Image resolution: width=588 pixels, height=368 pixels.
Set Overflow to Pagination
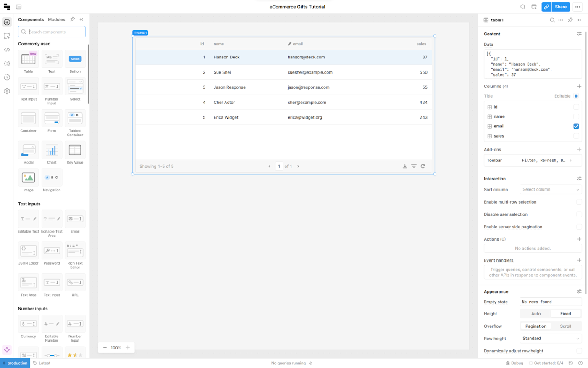[x=536, y=326]
